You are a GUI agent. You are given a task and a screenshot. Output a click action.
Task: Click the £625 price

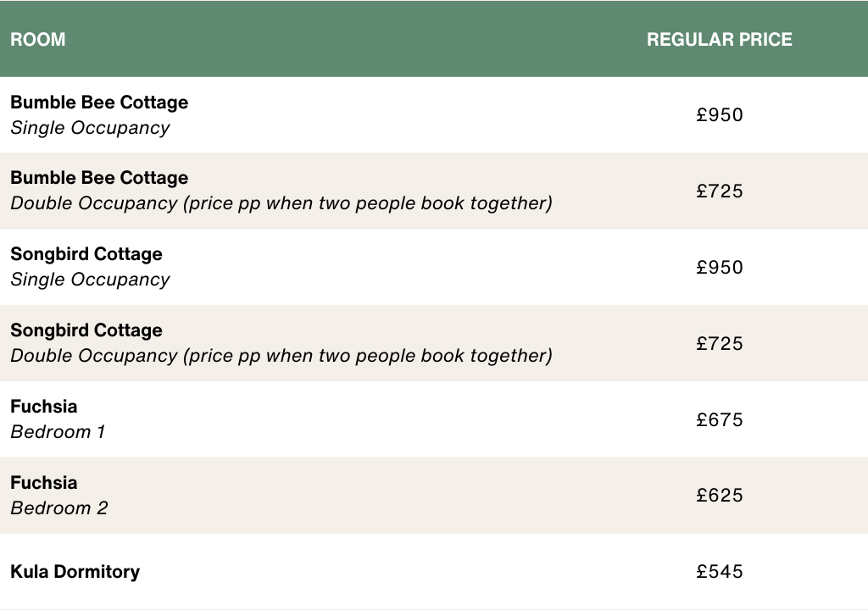click(x=719, y=495)
